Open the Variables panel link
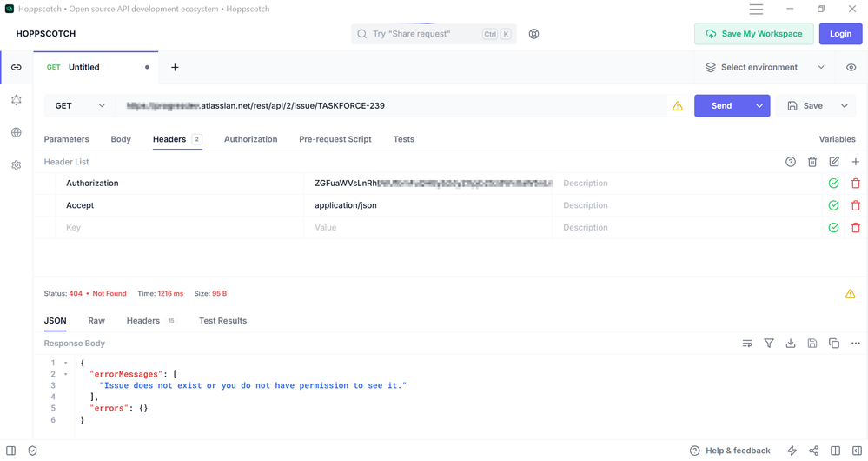 pyautogui.click(x=837, y=139)
